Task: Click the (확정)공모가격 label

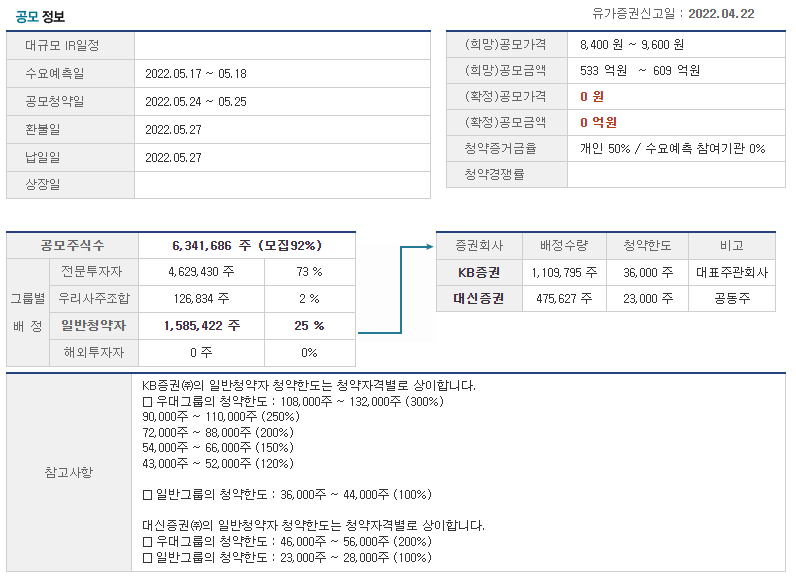Action: (x=506, y=96)
